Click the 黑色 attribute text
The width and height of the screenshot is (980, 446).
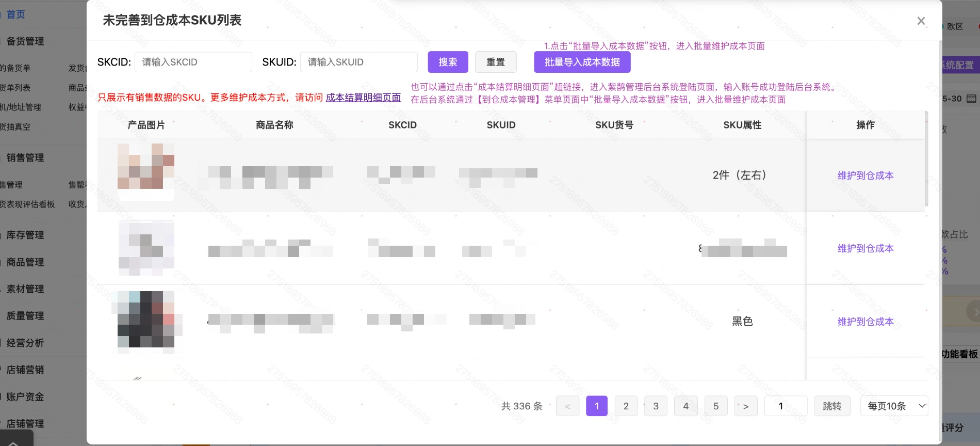tap(742, 322)
